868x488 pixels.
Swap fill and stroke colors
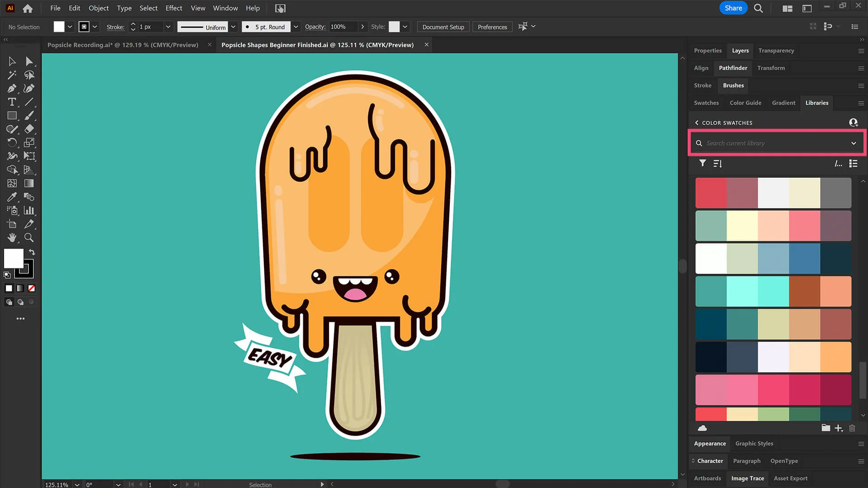click(32, 252)
